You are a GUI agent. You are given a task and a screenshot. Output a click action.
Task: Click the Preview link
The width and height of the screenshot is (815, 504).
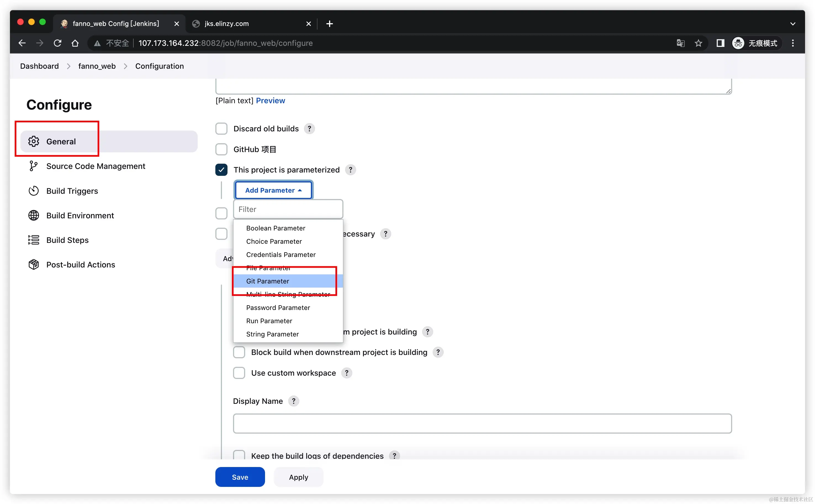[x=270, y=101]
